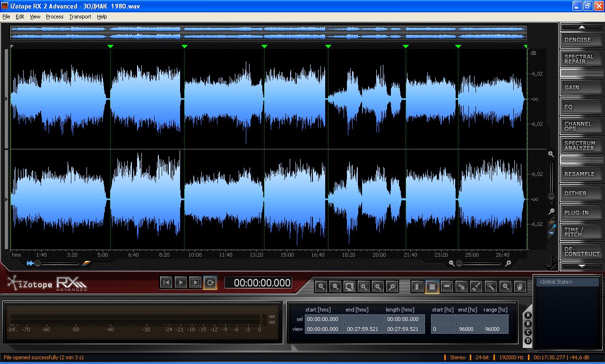Open the Help menu

pyautogui.click(x=102, y=17)
